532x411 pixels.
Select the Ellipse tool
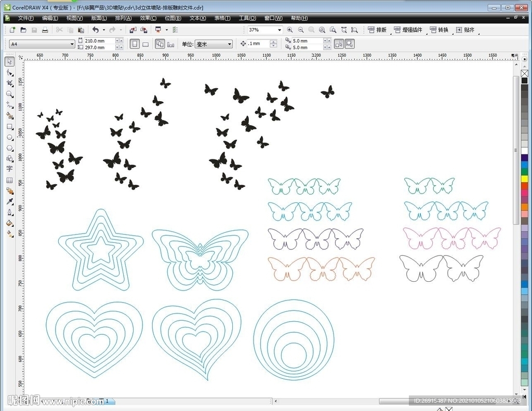[x=10, y=138]
